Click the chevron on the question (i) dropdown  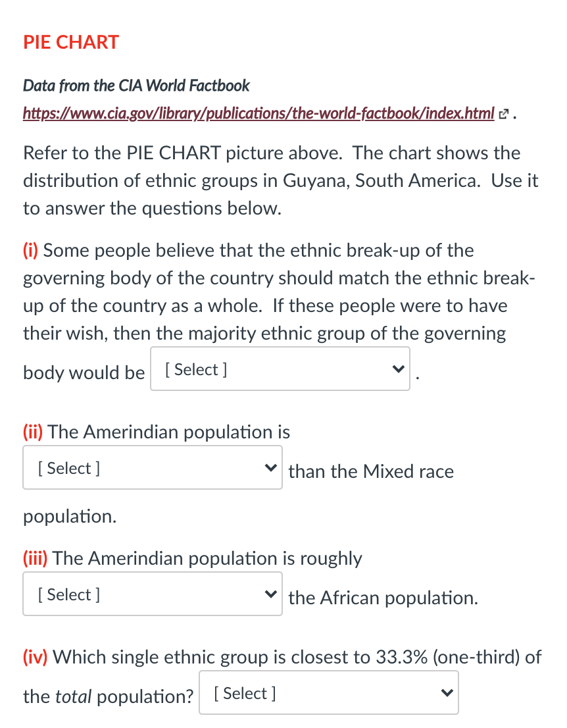click(x=398, y=369)
